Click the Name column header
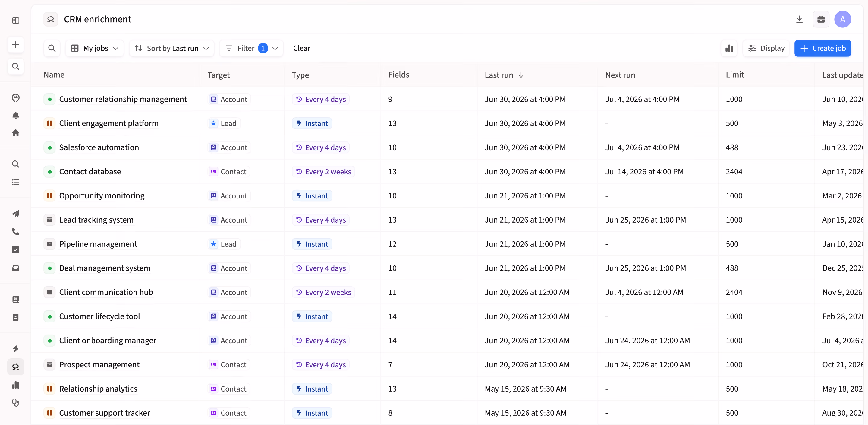Screen dimensions: 868x425 [x=54, y=75]
